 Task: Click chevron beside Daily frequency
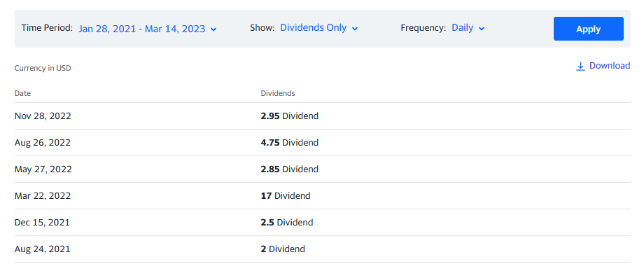482,28
